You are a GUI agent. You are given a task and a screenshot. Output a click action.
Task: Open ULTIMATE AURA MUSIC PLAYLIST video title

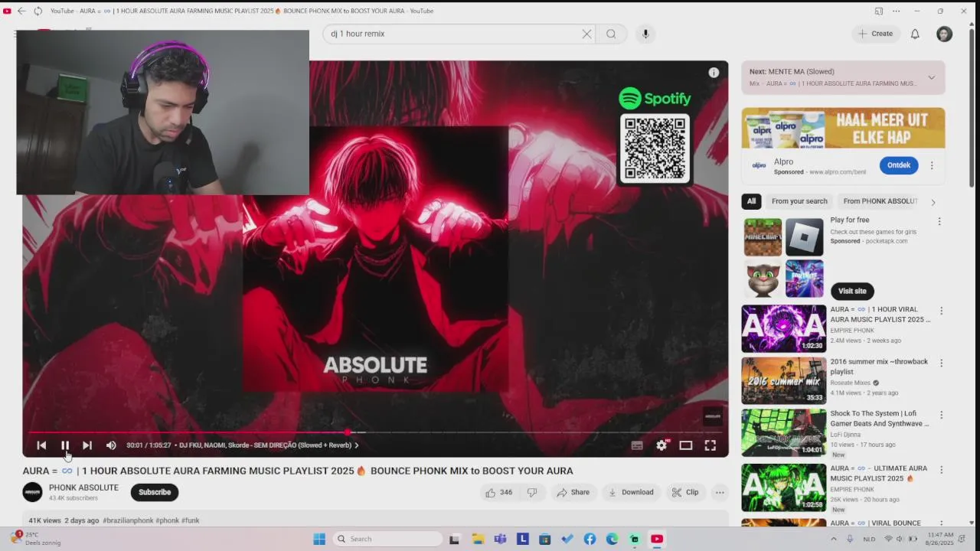coord(879,473)
